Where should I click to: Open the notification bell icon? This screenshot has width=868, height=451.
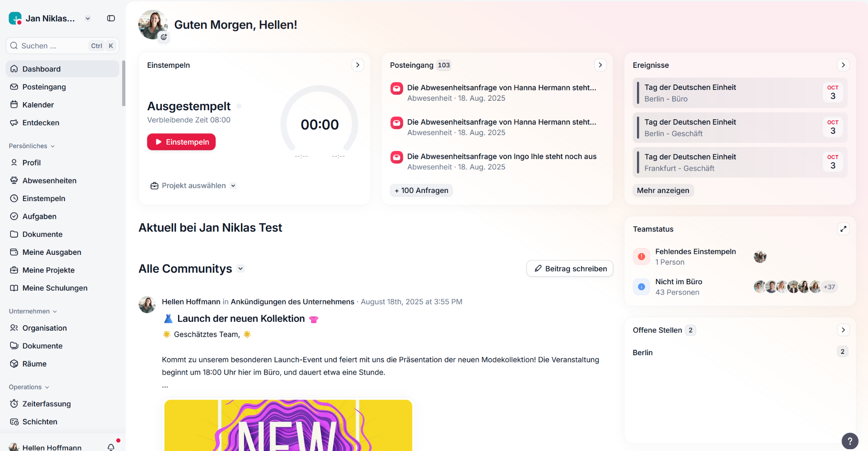click(x=111, y=447)
